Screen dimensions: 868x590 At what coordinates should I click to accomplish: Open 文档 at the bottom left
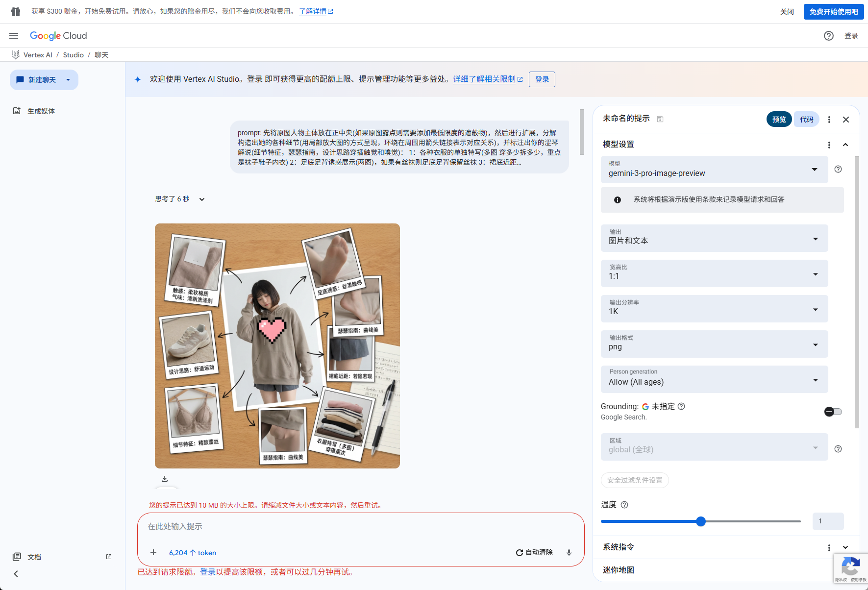coord(33,557)
